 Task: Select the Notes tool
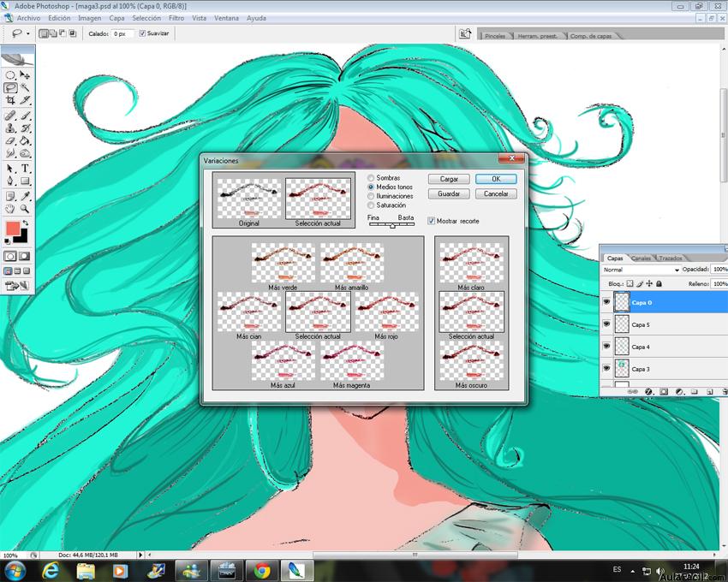[10, 196]
